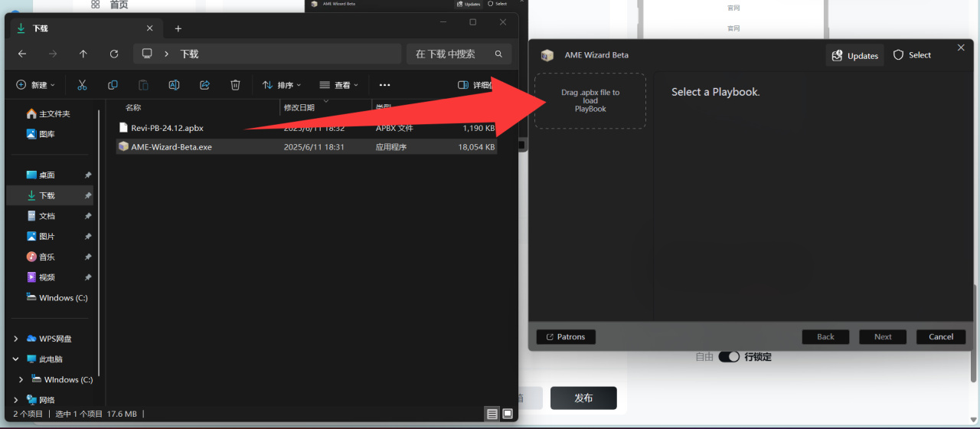This screenshot has width=980, height=429.
Task: Unpin 图片 using its pin icon
Action: pyautogui.click(x=87, y=236)
